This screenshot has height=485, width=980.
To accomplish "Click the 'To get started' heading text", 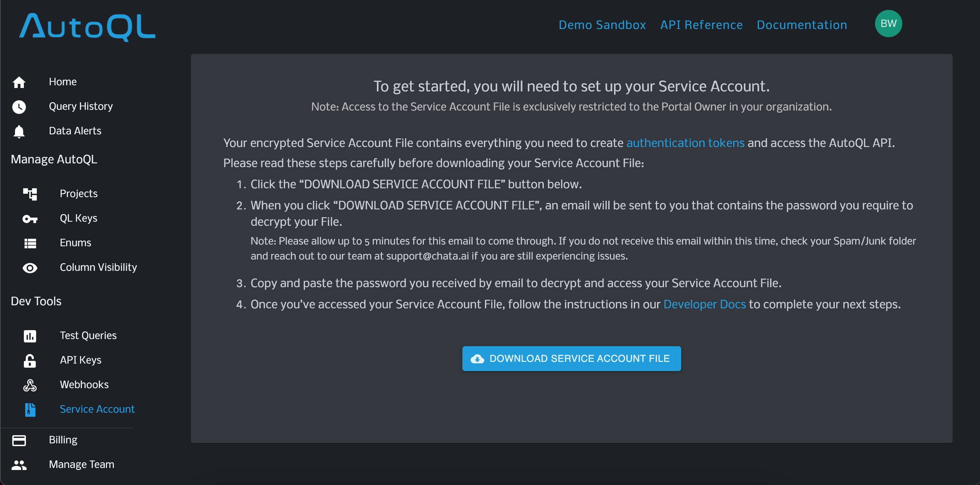I will point(571,86).
